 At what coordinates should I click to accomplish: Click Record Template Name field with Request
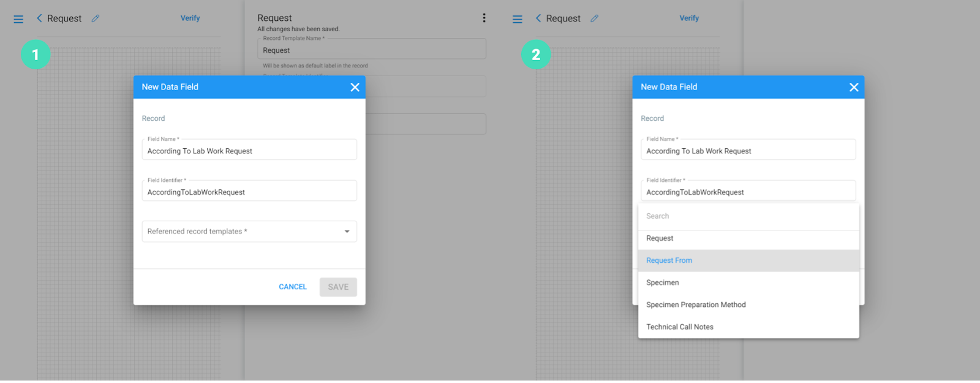tap(372, 49)
